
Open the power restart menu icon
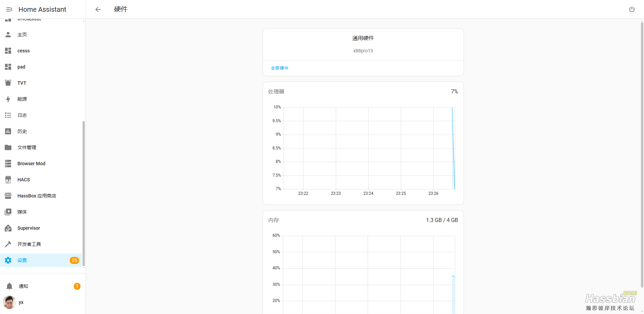coord(632,9)
